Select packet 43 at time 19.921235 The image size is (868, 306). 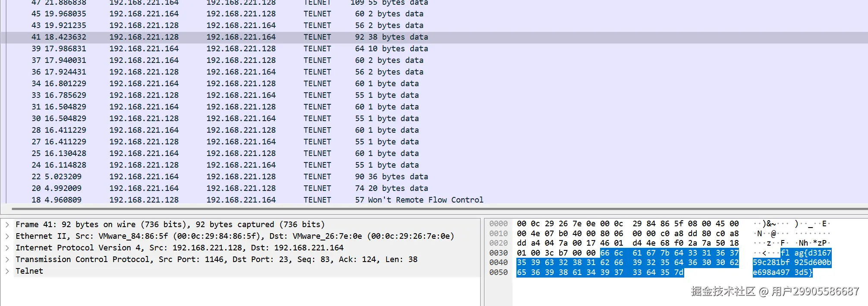(434, 25)
